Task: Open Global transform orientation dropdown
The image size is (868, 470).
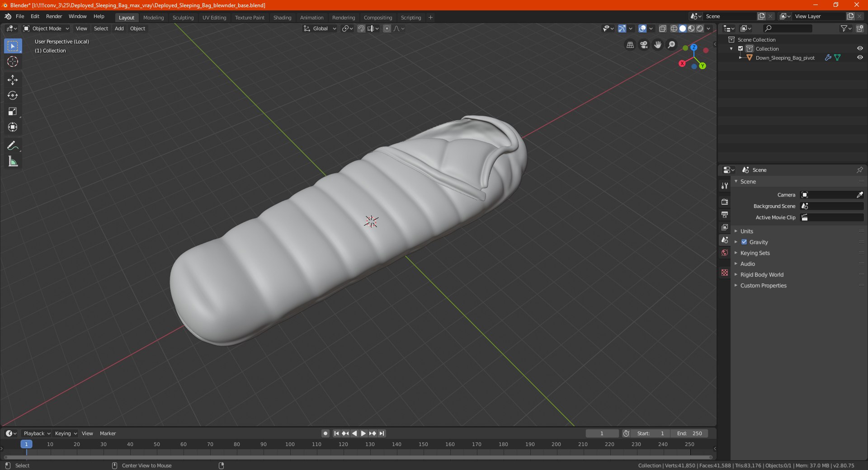Action: [320, 28]
